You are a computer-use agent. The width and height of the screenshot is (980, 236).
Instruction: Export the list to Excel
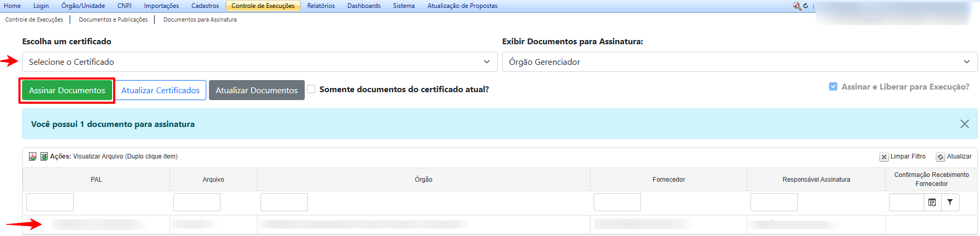[44, 156]
